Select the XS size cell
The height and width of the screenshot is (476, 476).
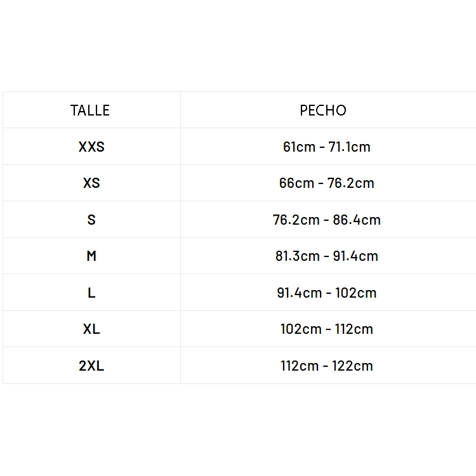[91, 183]
